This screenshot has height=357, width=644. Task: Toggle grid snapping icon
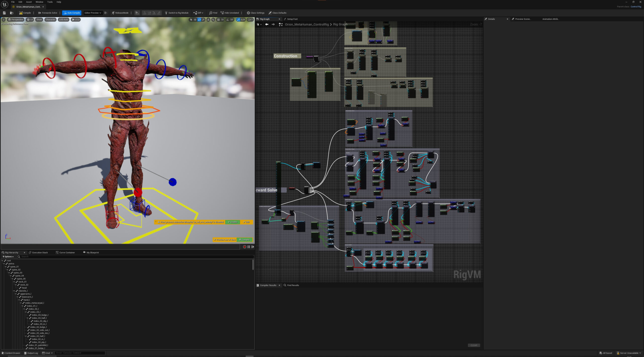click(x=218, y=20)
